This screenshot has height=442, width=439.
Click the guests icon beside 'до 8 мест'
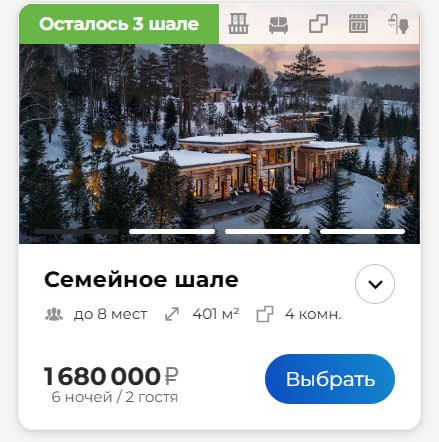click(54, 314)
